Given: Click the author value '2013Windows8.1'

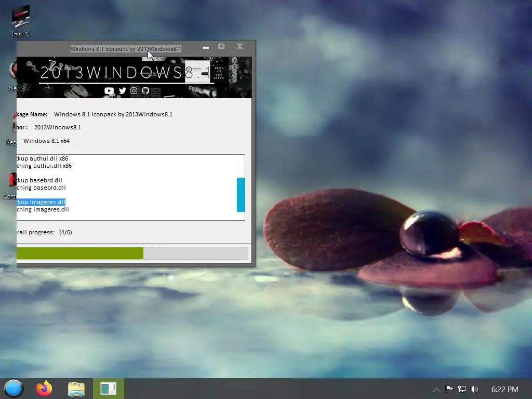Looking at the screenshot, I should [58, 128].
